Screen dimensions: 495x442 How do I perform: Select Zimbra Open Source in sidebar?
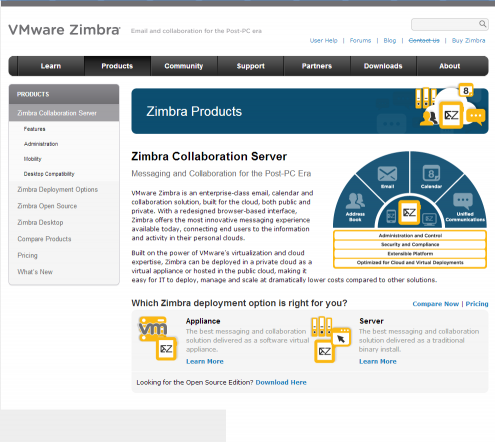tap(47, 206)
